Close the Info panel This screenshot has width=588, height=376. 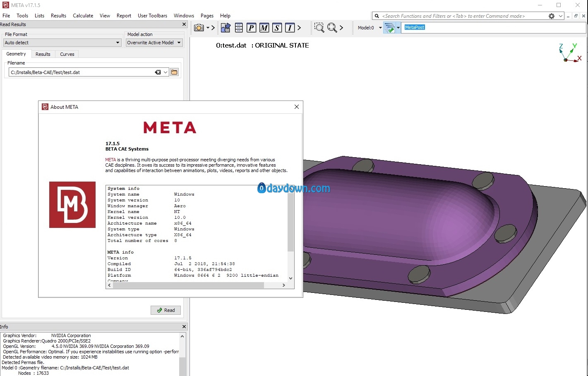(184, 327)
